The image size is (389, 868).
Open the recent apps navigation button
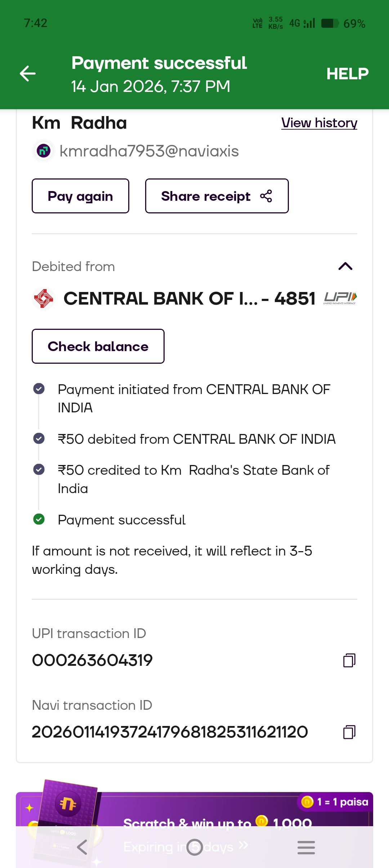pyautogui.click(x=306, y=847)
